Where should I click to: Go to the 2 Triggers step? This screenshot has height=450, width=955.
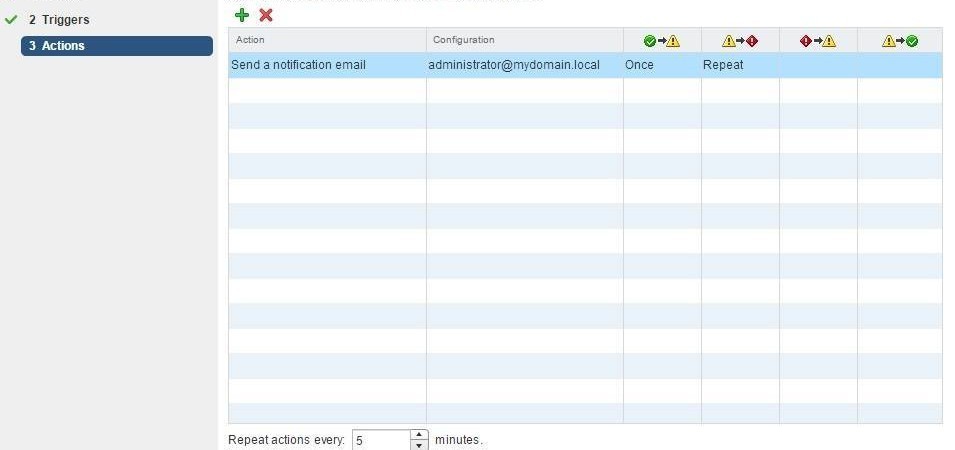[x=59, y=19]
